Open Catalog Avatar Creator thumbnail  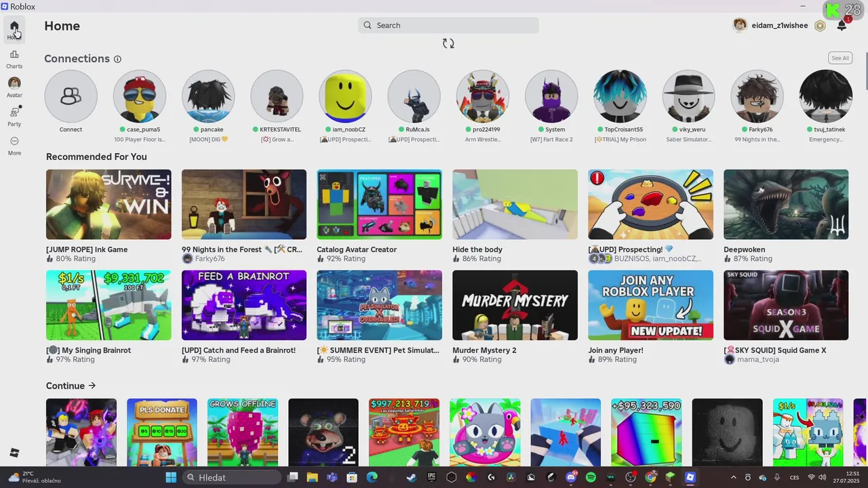(380, 204)
